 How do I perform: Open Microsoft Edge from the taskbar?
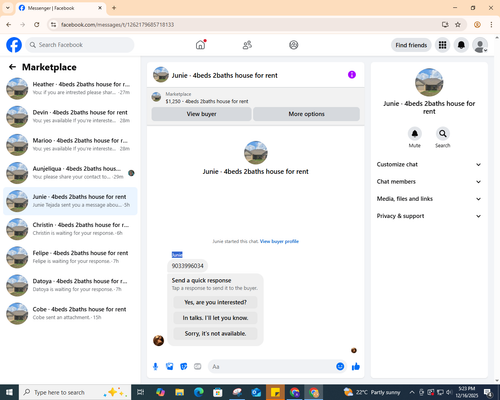coord(199,392)
